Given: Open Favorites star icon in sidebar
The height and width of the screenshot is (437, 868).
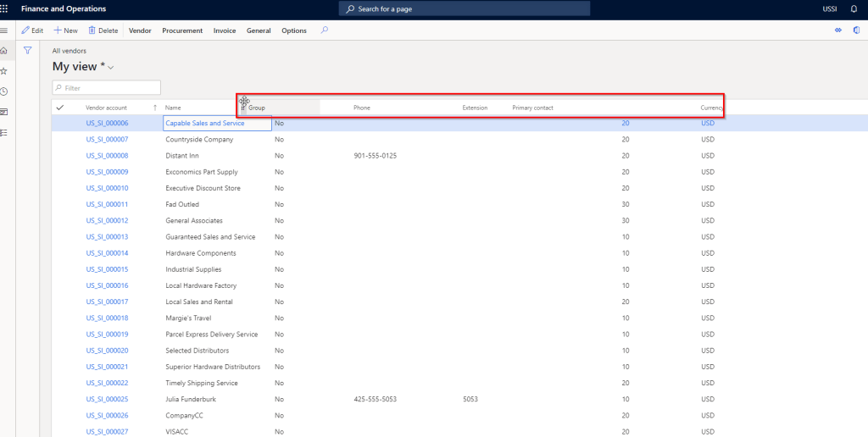Looking at the screenshot, I should click(5, 71).
